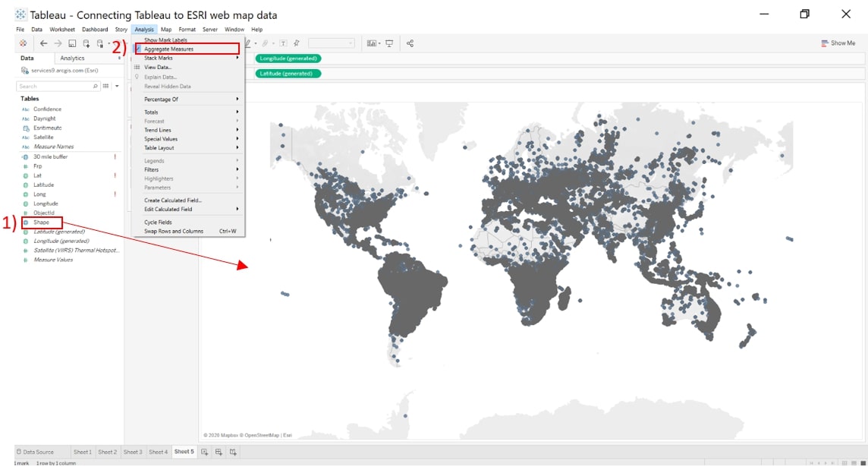Screen dimensions: 868x467
Task: Open the Sheet 1 tab
Action: point(83,452)
